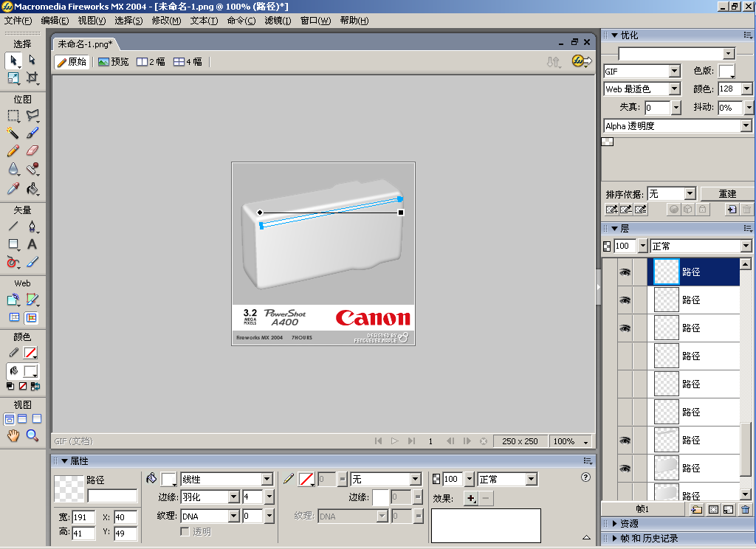The image size is (756, 549).
Task: Select the Freeform tool
Action: click(x=13, y=262)
